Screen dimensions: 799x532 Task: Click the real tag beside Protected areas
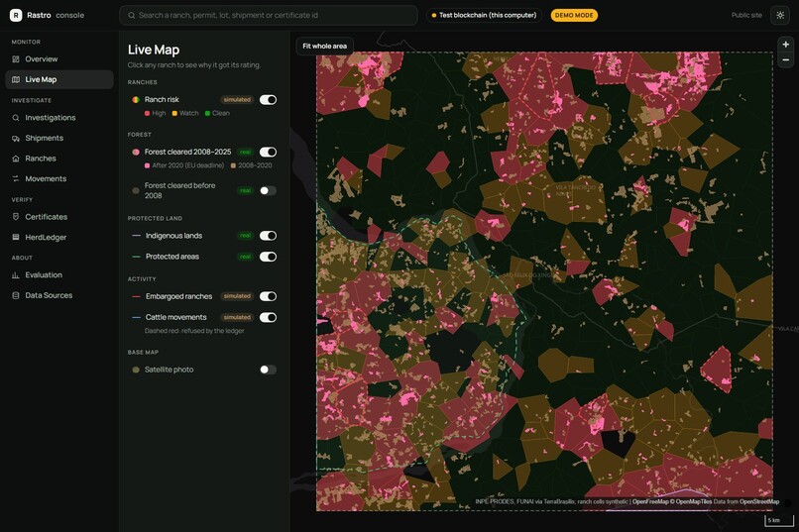coord(245,257)
